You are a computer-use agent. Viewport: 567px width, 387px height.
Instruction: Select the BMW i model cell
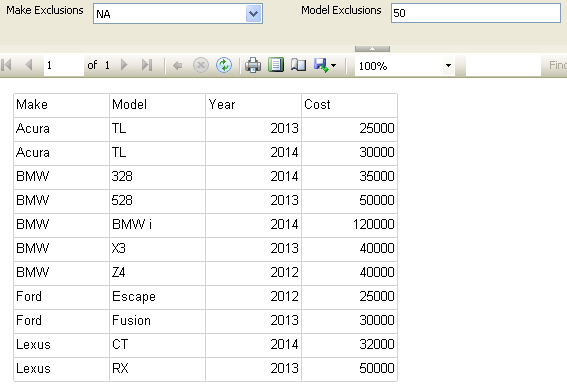pos(157,225)
